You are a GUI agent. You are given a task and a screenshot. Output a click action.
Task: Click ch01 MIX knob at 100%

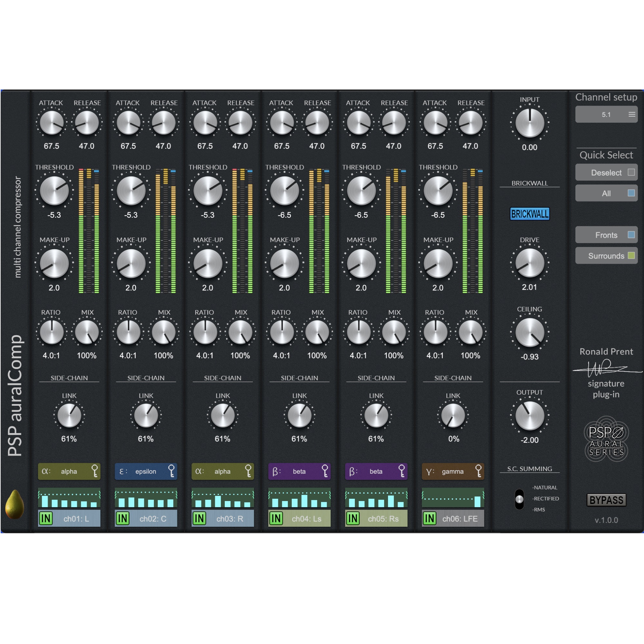click(x=87, y=332)
